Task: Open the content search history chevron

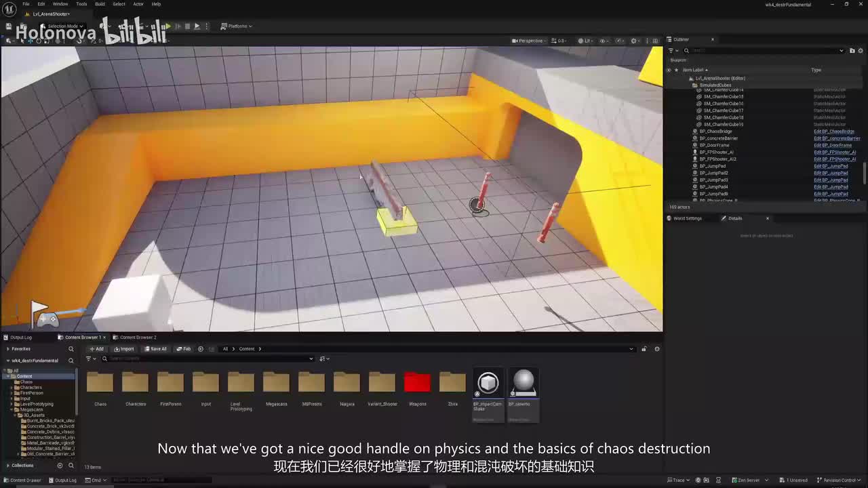Action: pyautogui.click(x=311, y=359)
